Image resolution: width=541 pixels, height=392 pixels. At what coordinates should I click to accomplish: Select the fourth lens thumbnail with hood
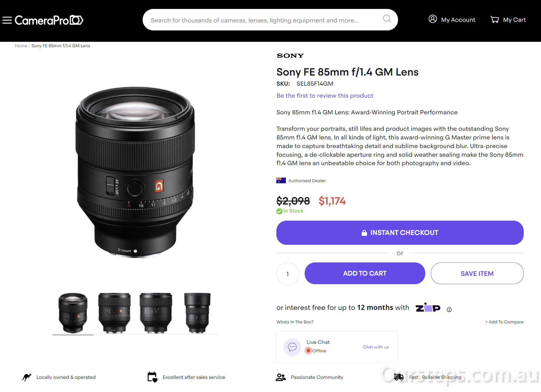click(197, 313)
